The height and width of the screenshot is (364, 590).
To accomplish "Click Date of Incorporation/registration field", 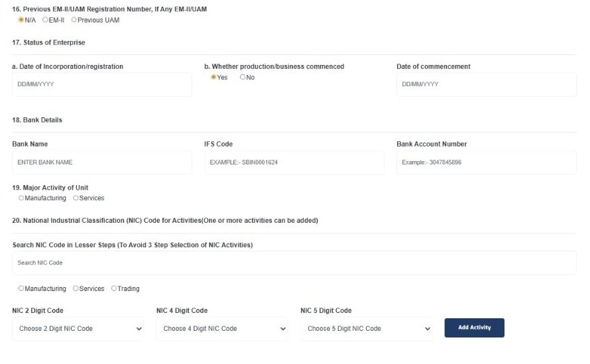I will pyautogui.click(x=101, y=85).
